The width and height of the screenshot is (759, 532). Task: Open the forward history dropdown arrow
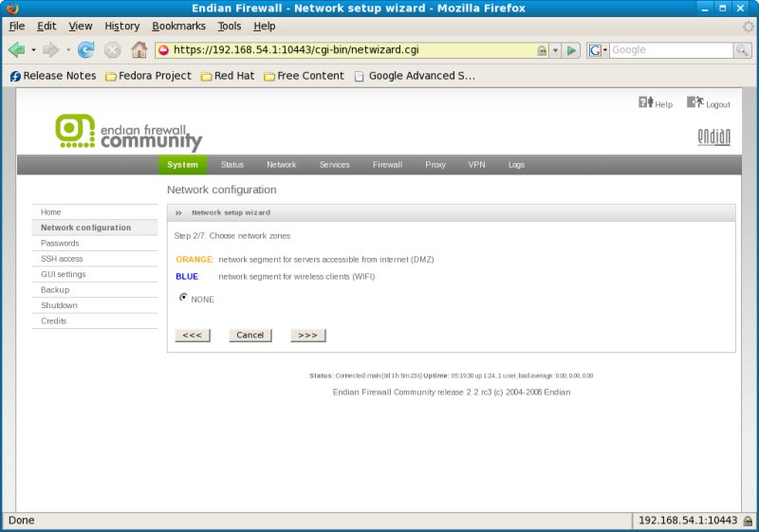pyautogui.click(x=67, y=50)
